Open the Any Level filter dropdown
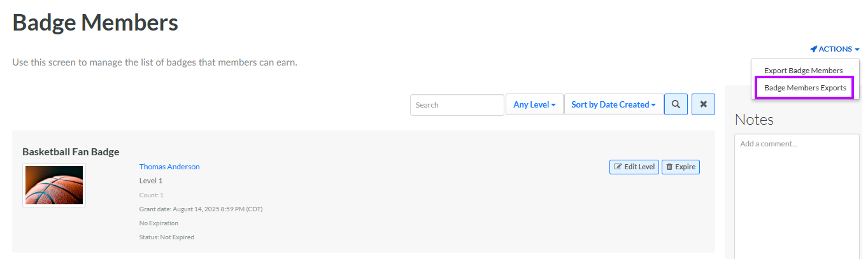This screenshot has width=868, height=259. pyautogui.click(x=534, y=104)
